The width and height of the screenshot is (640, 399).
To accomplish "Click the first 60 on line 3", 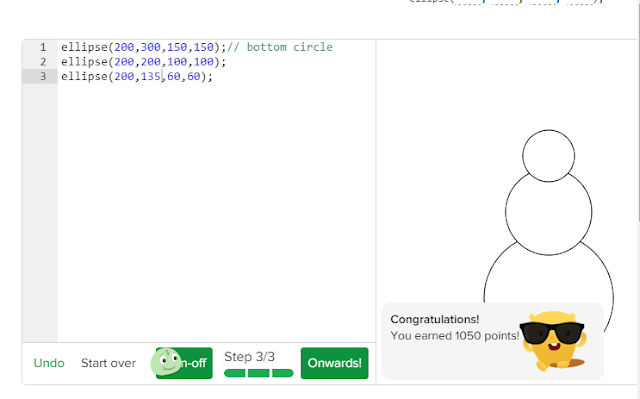I will click(174, 77).
